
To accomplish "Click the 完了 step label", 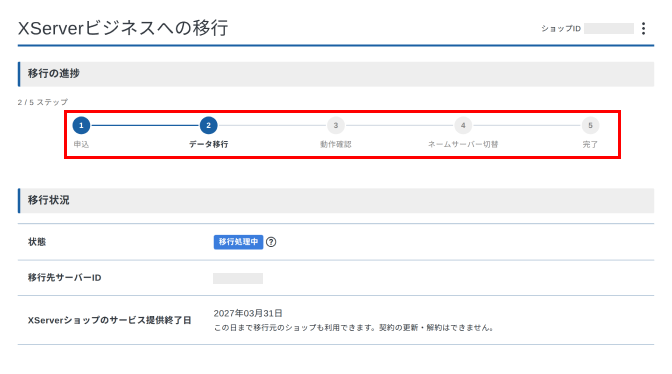I will [x=590, y=144].
